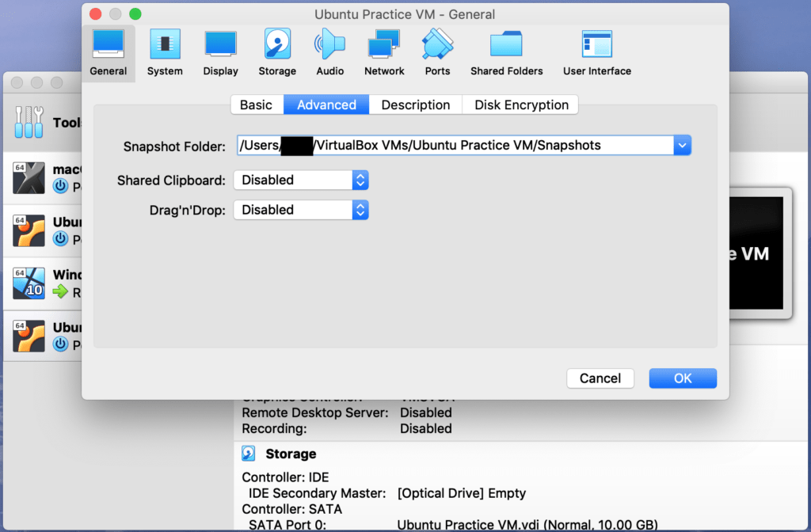Click the Storage section icon in details
811x532 pixels.
(249, 454)
